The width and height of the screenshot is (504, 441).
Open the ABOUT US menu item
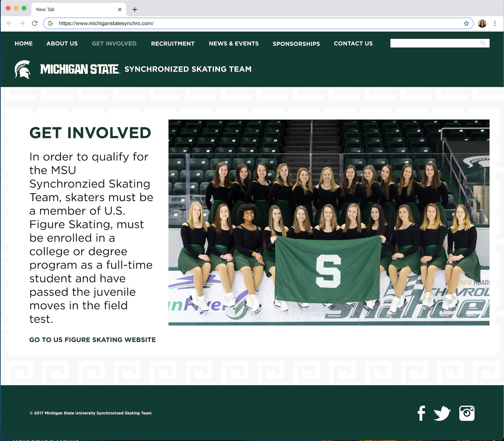tap(62, 44)
